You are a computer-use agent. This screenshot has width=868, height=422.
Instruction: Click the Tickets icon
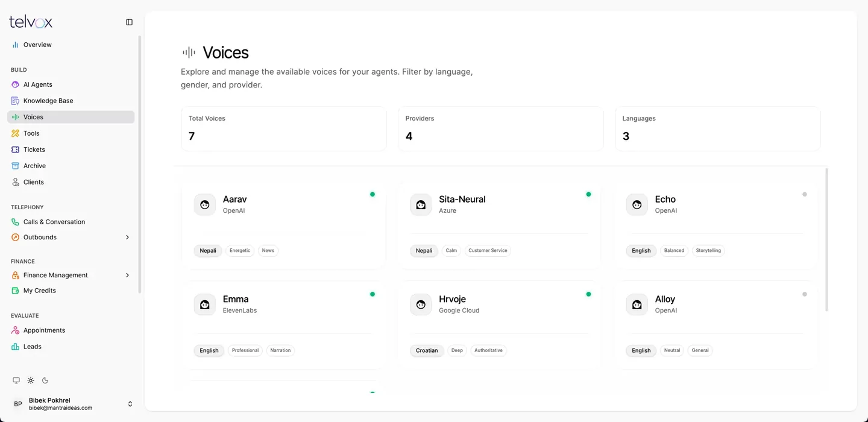pyautogui.click(x=16, y=150)
